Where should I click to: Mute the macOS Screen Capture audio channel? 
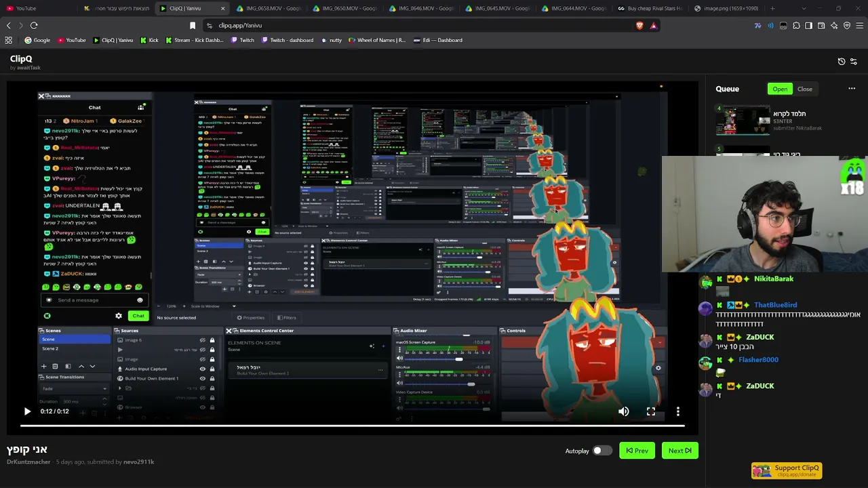399,359
